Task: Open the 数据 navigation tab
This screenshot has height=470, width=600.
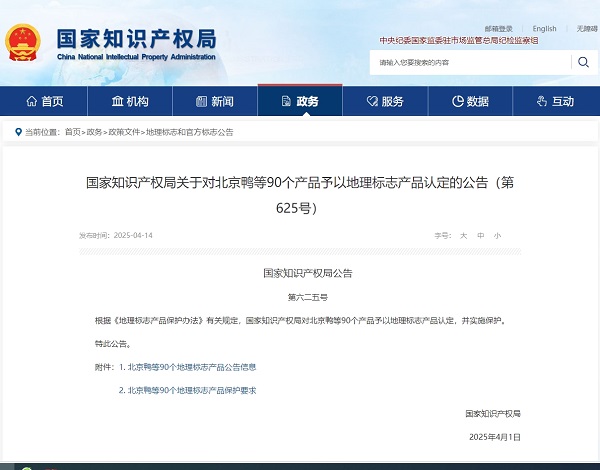Action: tap(470, 101)
